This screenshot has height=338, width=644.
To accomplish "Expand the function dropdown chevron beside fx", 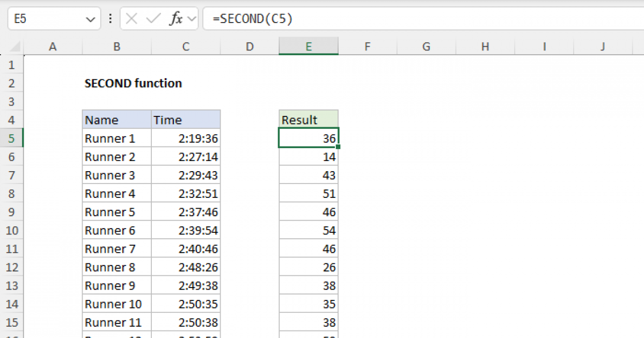I will pos(192,19).
